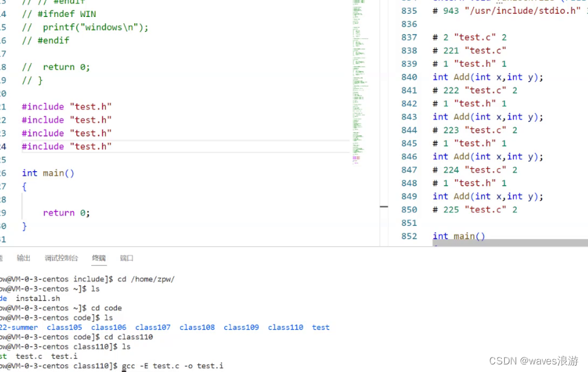Switch to the 输出 panel tab
This screenshot has width=588, height=372.
pyautogui.click(x=23, y=258)
